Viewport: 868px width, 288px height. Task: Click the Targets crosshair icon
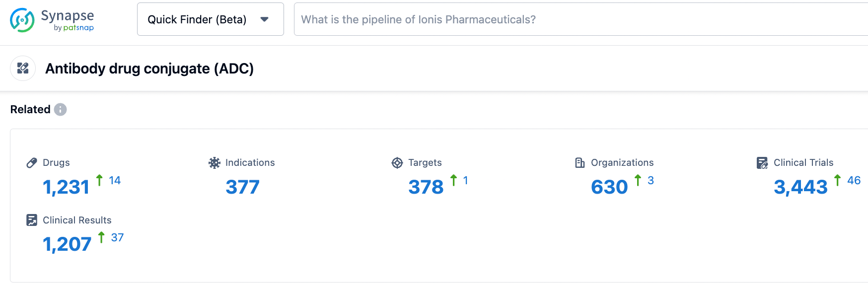click(x=397, y=163)
